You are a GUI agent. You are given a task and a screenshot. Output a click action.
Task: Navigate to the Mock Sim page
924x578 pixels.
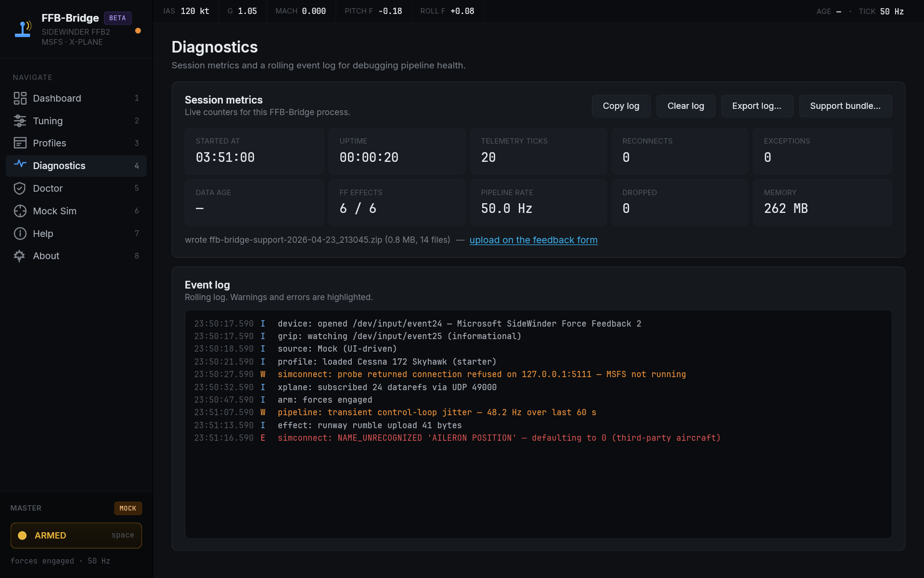pos(54,211)
